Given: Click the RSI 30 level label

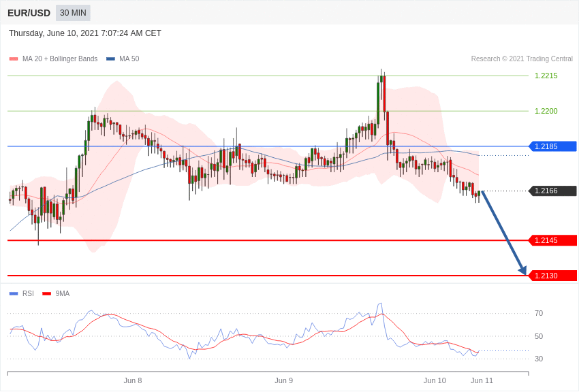Looking at the screenshot, I should tap(539, 359).
